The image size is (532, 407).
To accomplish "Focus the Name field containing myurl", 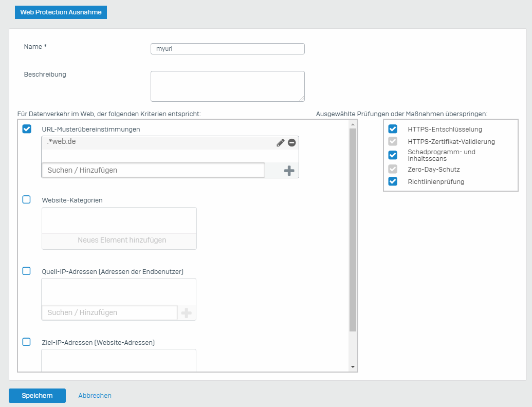I will [228, 49].
